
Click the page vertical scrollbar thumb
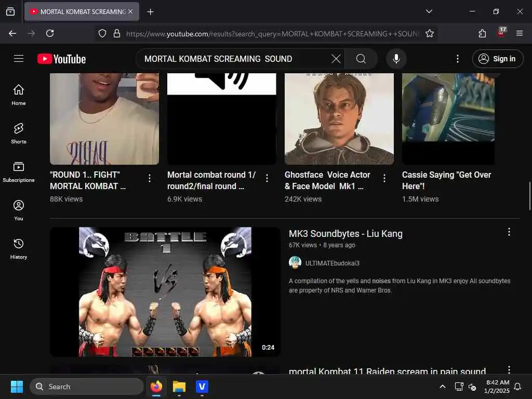[x=529, y=196]
